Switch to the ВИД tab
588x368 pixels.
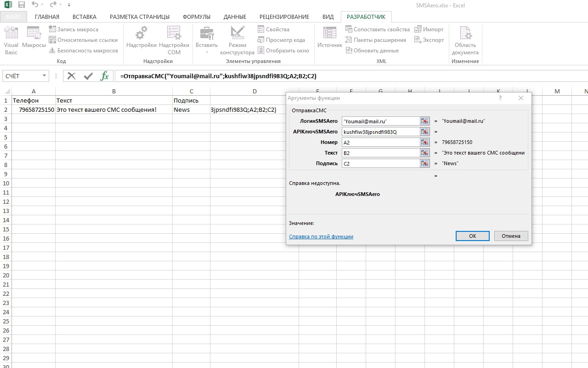(x=328, y=17)
